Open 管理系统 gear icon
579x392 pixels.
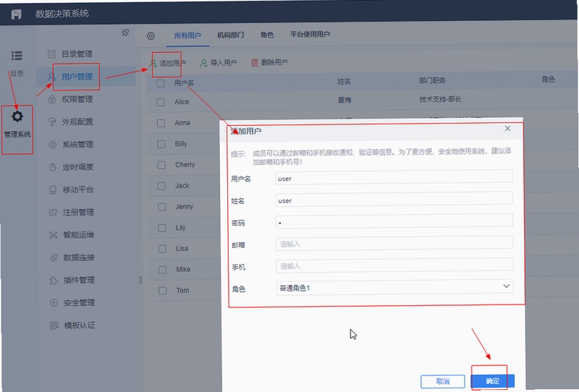click(17, 116)
